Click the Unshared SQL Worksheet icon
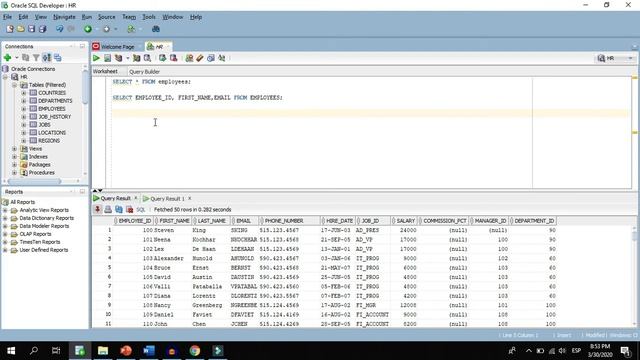Viewport: 640px width, 360px height. [x=189, y=58]
